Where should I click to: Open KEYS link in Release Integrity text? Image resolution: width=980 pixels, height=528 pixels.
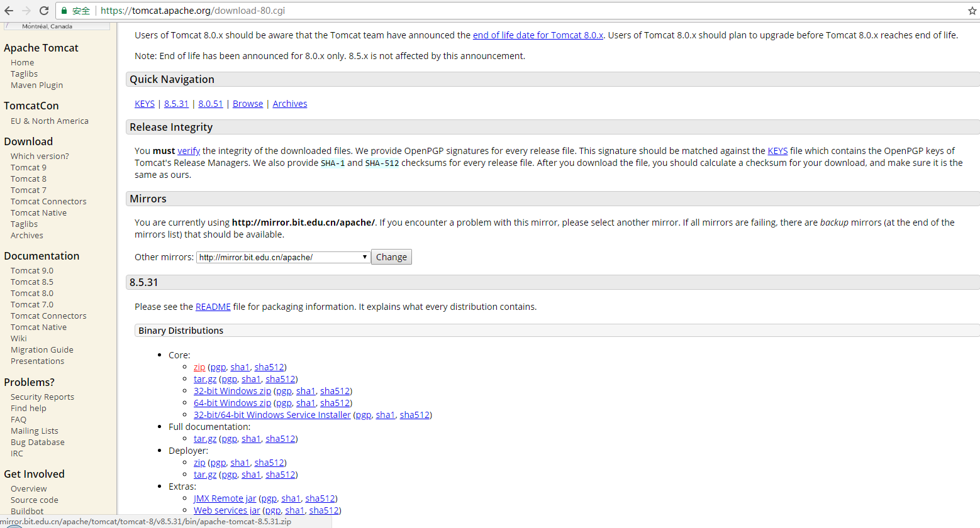coord(777,151)
